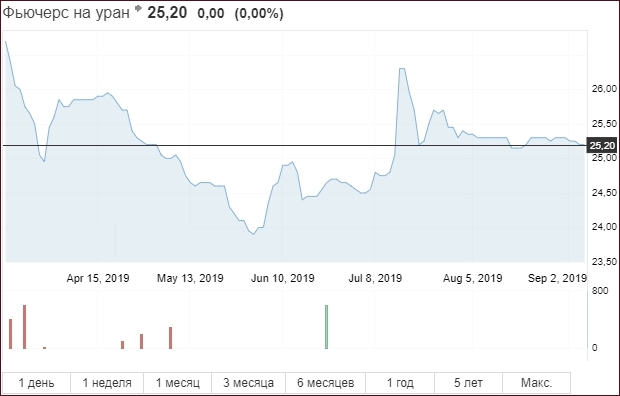The height and width of the screenshot is (396, 620).
Task: Click the 26,00 price axis label
Action: [604, 89]
